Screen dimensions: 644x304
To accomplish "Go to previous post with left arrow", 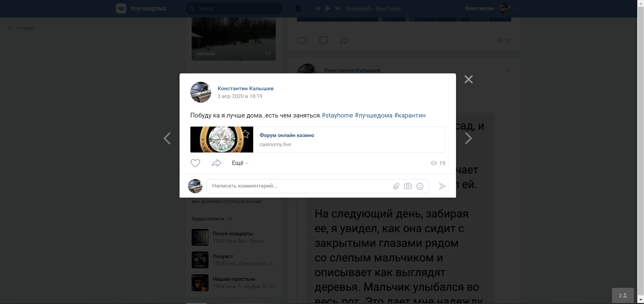I will point(167,138).
